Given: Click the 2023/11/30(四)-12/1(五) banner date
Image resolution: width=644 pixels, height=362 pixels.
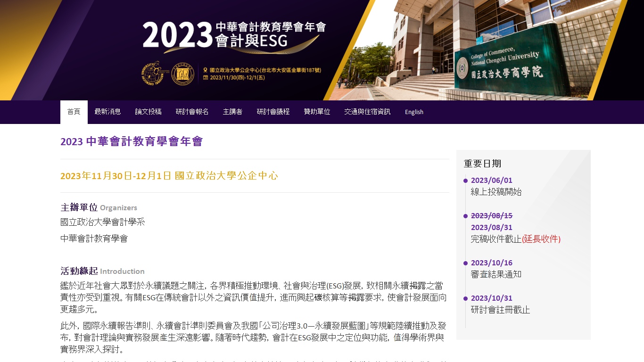Looking at the screenshot, I should pos(239,77).
